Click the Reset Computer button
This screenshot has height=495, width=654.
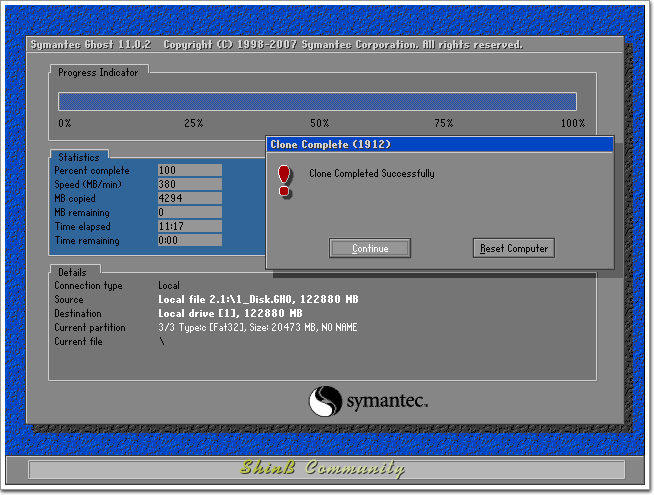pyautogui.click(x=513, y=248)
